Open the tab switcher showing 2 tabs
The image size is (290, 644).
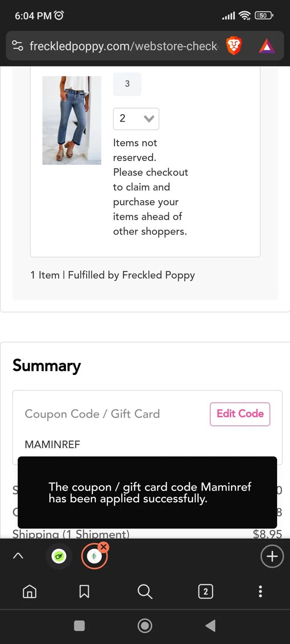click(205, 592)
